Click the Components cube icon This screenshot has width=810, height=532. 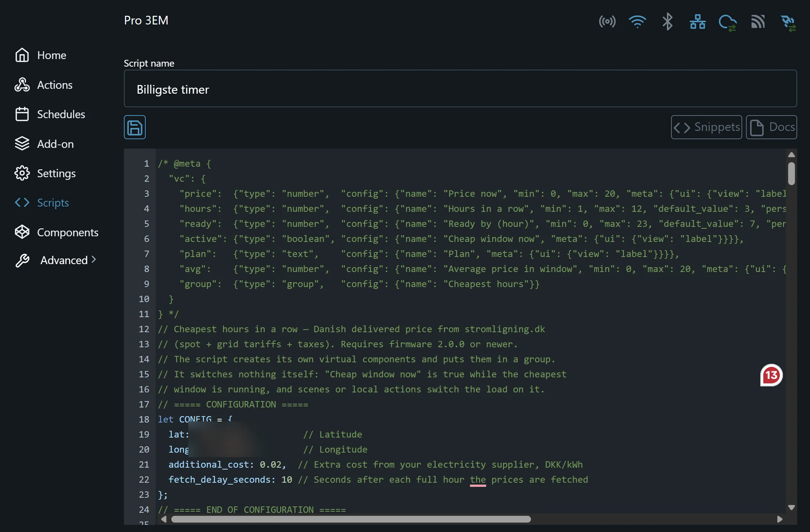22,232
